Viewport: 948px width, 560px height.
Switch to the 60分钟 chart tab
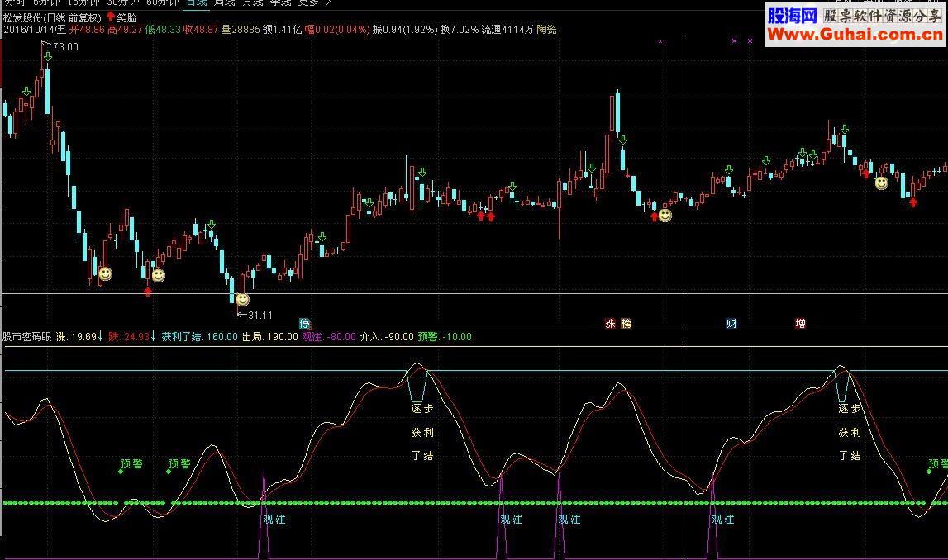(163, 3)
